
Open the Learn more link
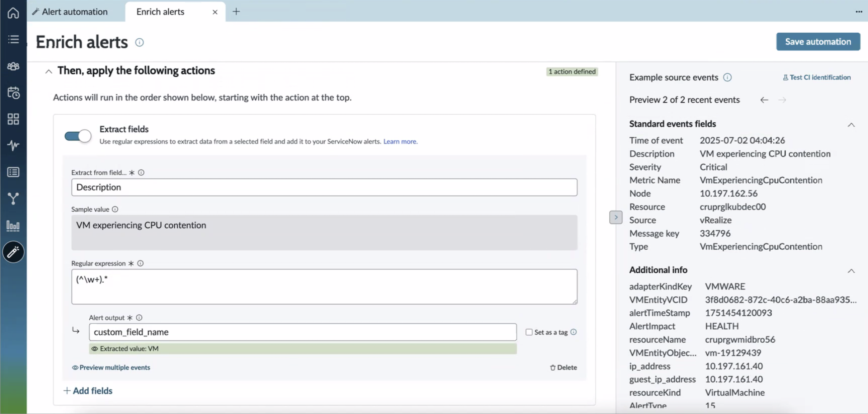(x=400, y=141)
